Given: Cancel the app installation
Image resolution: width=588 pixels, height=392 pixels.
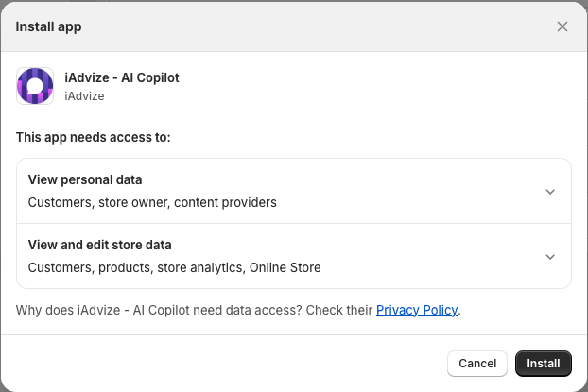Looking at the screenshot, I should 477,364.
